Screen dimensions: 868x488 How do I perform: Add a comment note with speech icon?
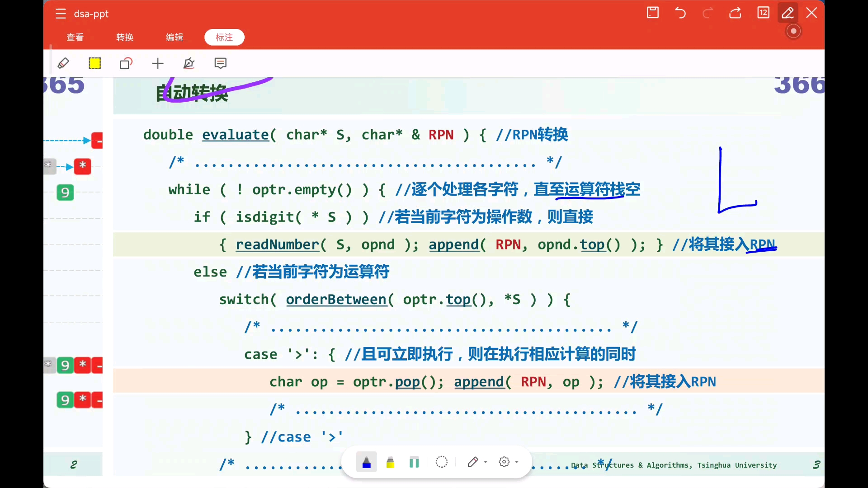(221, 63)
